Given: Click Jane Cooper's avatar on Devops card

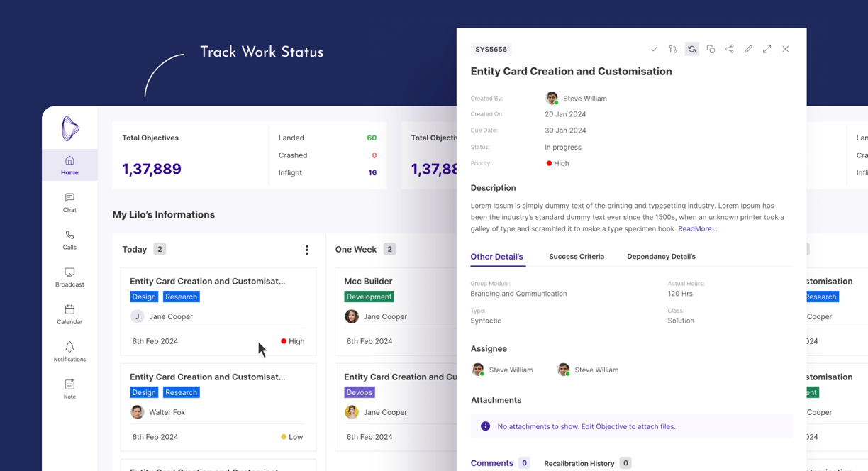Looking at the screenshot, I should pos(352,412).
